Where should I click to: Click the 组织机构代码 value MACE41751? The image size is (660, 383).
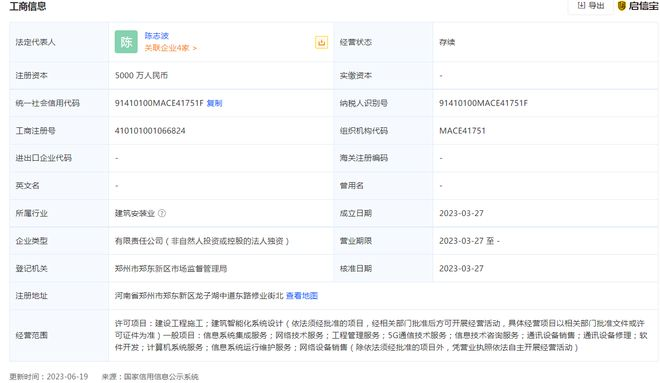tap(462, 131)
